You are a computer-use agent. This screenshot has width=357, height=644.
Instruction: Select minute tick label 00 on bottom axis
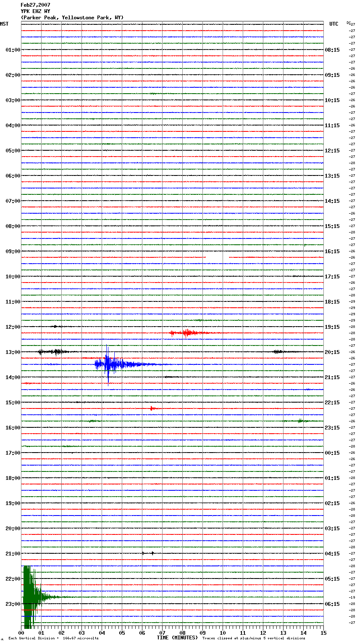(x=21, y=633)
